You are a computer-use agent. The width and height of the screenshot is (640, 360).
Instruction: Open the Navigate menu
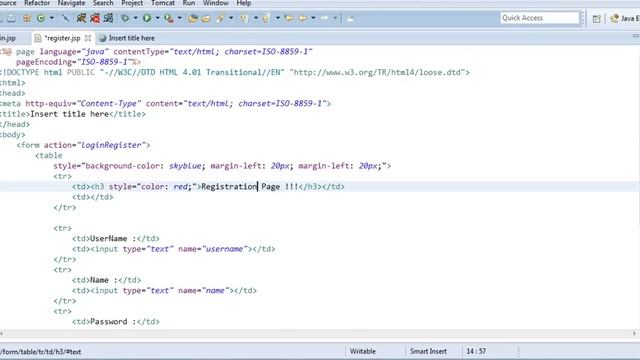pyautogui.click(x=71, y=3)
